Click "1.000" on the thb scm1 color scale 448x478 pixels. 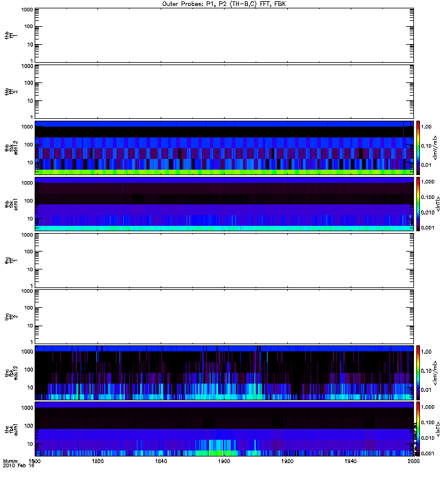[428, 182]
